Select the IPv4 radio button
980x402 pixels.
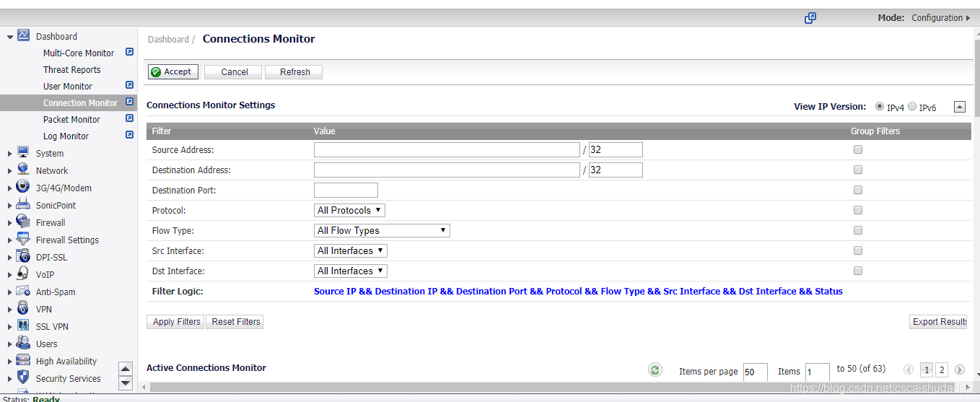(880, 106)
